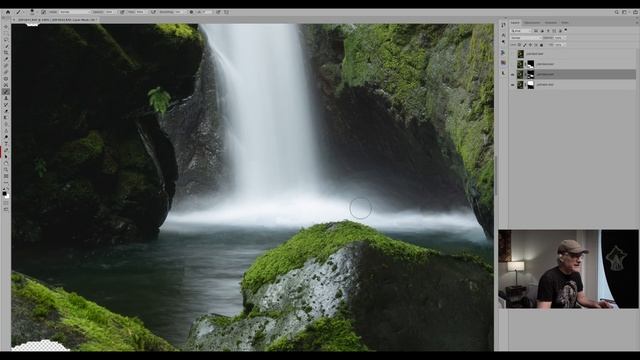Select the Move tool in the toolbar
The image size is (640, 360).
point(6,27)
